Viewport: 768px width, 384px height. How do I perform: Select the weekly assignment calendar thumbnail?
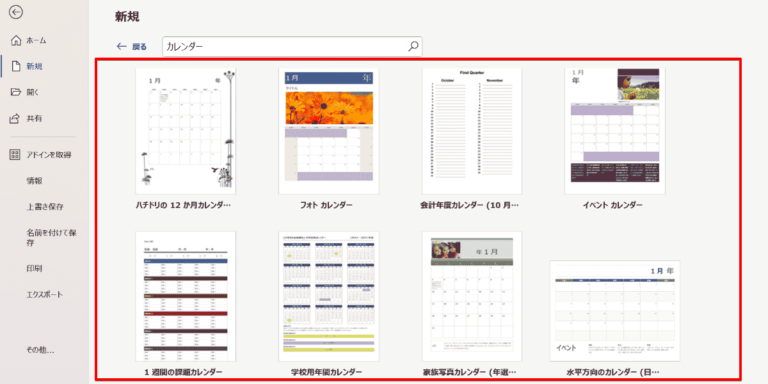pyautogui.click(x=186, y=296)
